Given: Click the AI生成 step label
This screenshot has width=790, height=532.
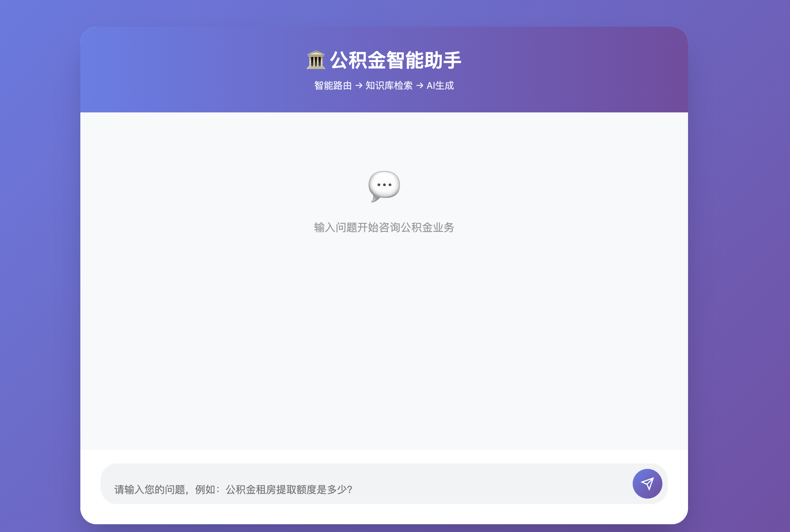Looking at the screenshot, I should coord(441,85).
